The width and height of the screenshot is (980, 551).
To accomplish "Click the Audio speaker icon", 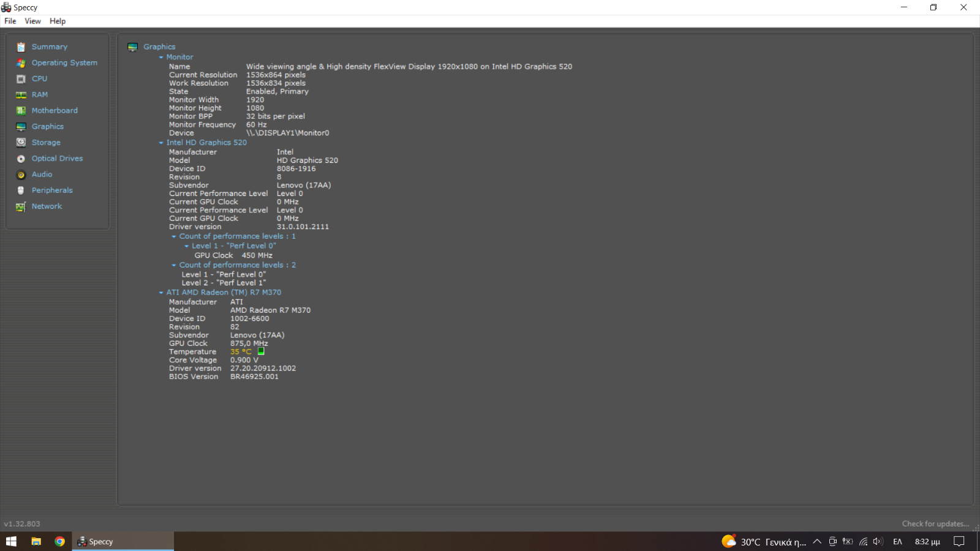I will (21, 174).
